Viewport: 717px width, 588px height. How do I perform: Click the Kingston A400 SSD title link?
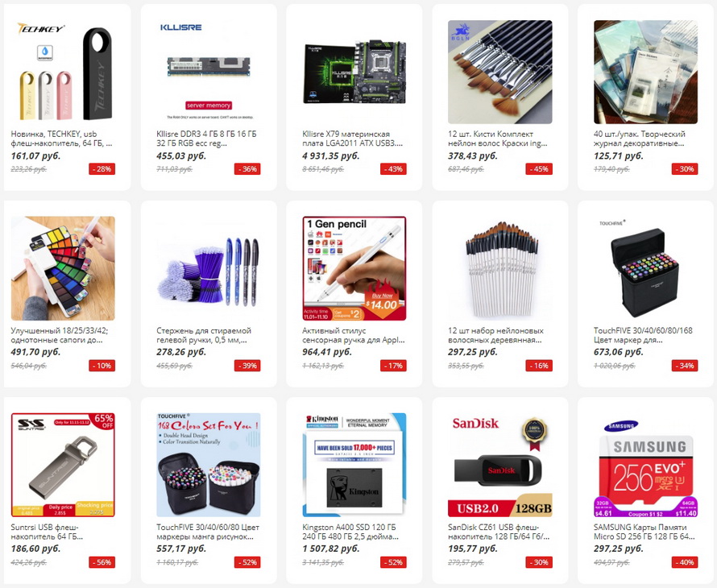[x=350, y=532]
